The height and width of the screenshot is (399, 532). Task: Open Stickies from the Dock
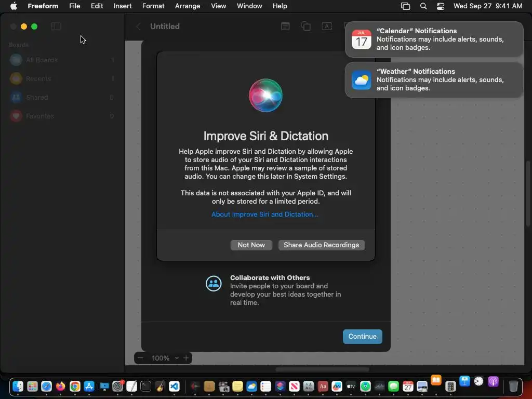coord(237,387)
